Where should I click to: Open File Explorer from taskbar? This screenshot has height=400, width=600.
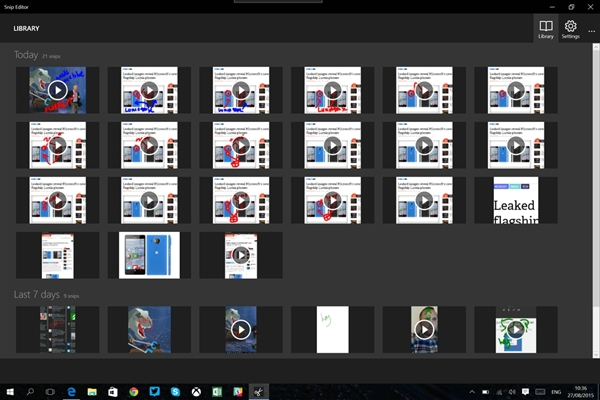(92, 391)
